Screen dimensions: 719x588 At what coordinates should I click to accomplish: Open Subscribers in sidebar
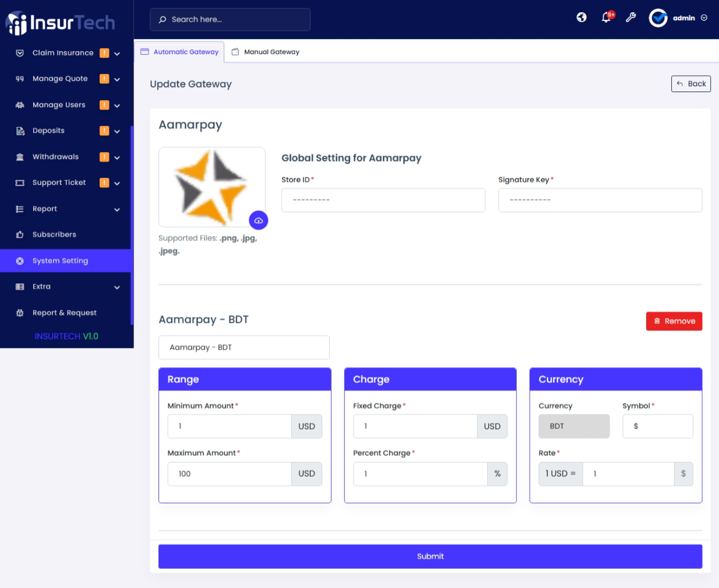(x=65, y=235)
